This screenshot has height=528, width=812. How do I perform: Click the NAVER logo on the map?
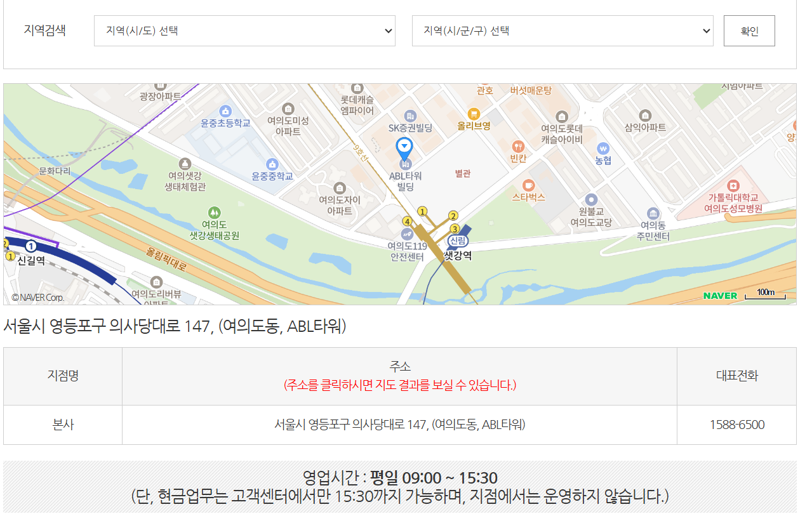pos(720,296)
